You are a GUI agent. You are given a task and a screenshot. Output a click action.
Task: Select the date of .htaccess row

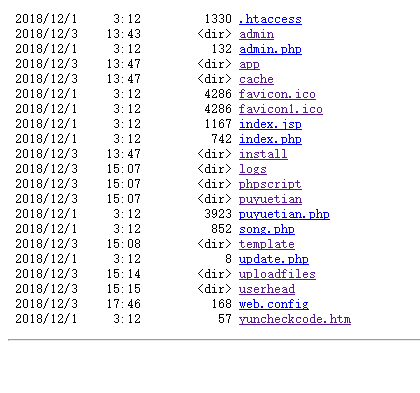46,19
